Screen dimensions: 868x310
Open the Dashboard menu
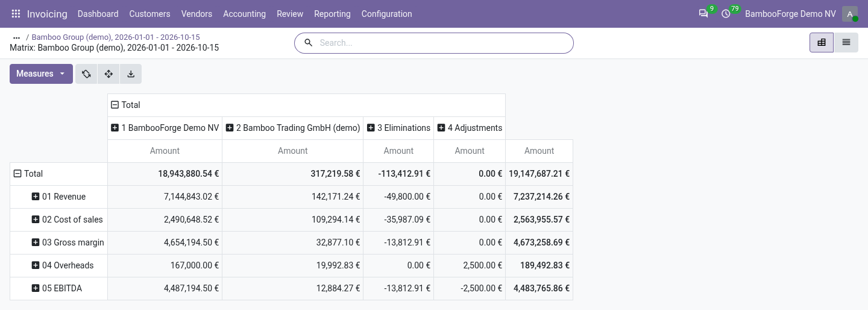point(98,13)
